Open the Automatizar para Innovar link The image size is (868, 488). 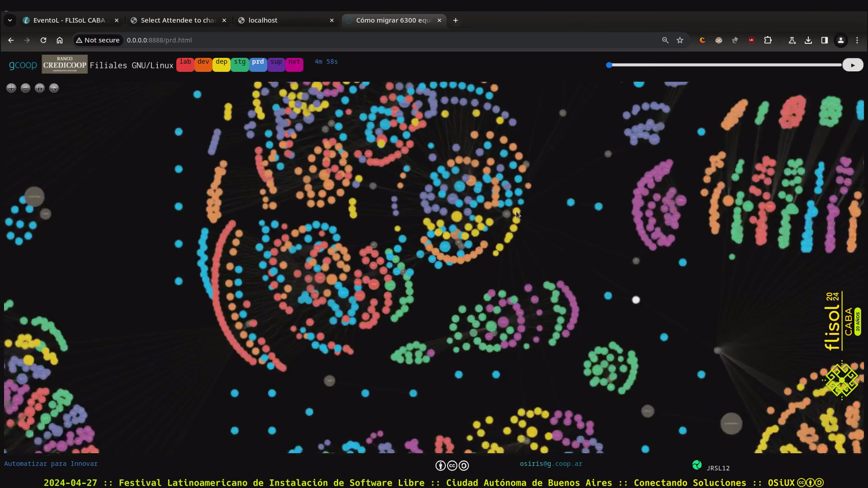[x=51, y=464]
